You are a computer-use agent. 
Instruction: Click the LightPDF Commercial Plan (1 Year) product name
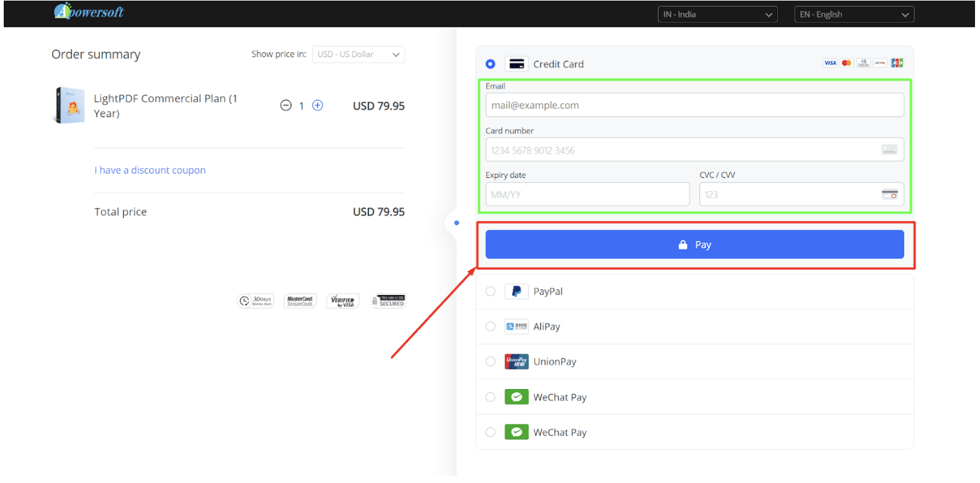[x=166, y=106]
